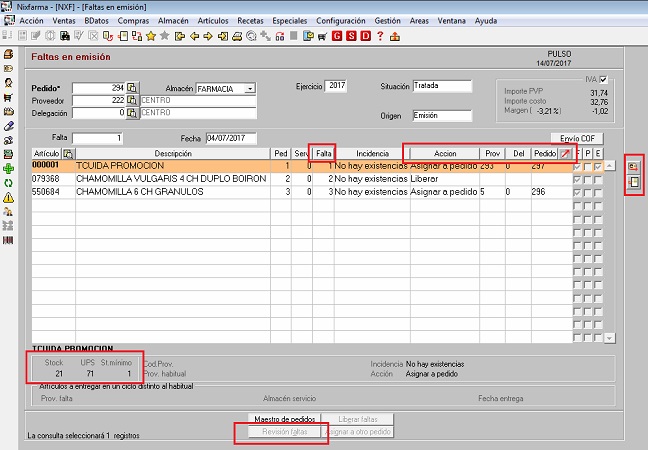Viewport: 648px width, 450px height.
Task: Open help via red question mark icon
Action: pos(380,36)
